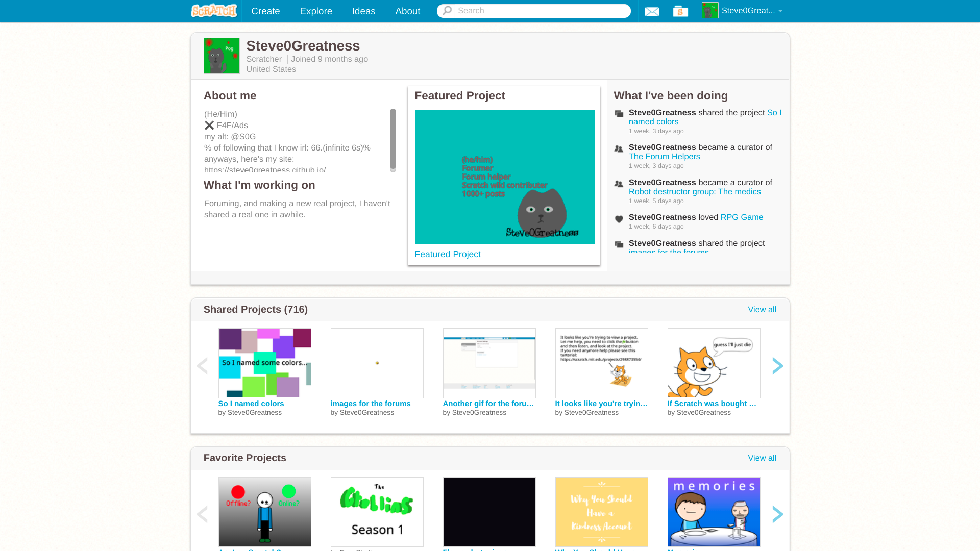
Task: Click the user avatar in navigation bar
Action: pyautogui.click(x=710, y=10)
